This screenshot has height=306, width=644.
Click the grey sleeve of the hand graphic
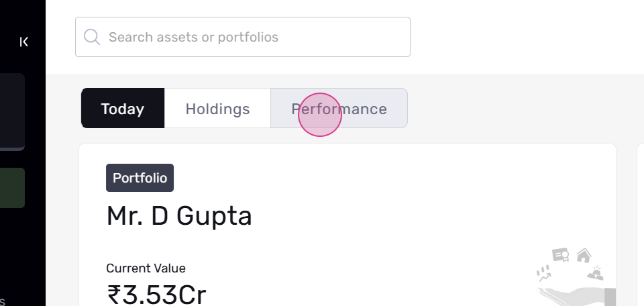[x=610, y=297]
